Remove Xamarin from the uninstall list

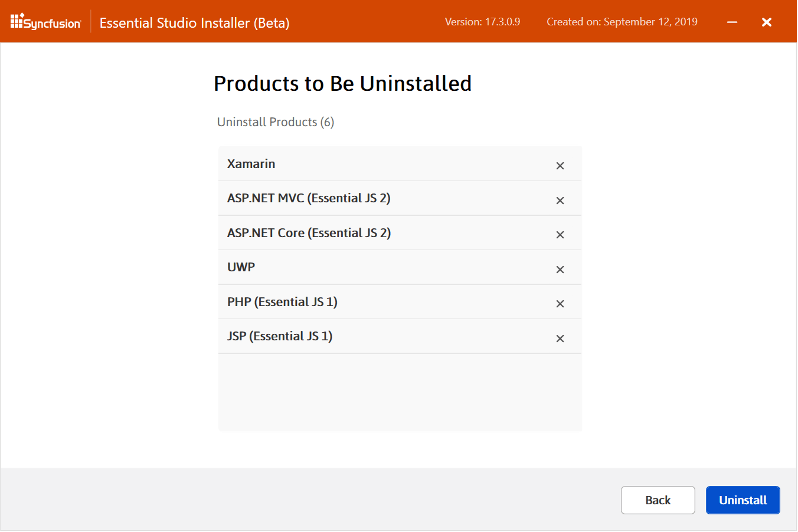560,166
